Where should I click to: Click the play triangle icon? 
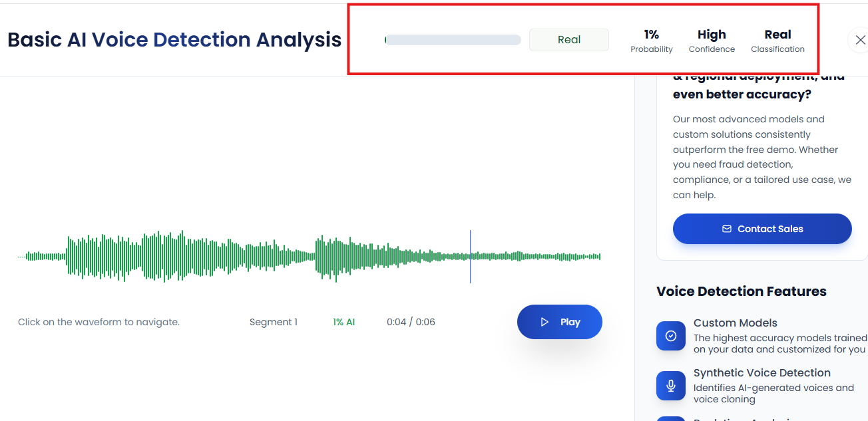tap(544, 322)
